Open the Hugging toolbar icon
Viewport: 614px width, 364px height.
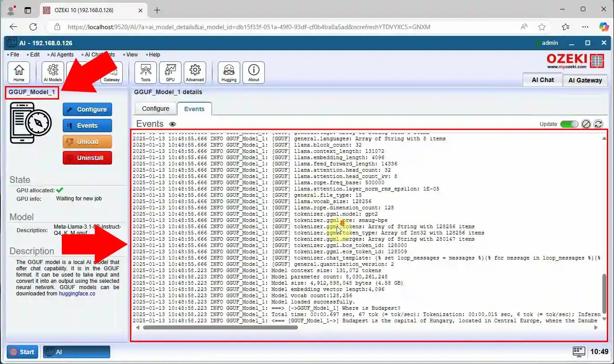tap(229, 73)
